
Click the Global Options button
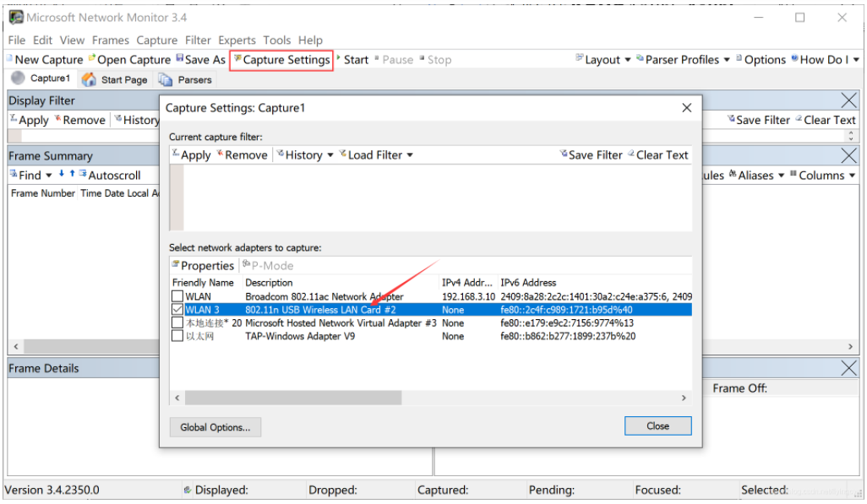click(215, 427)
